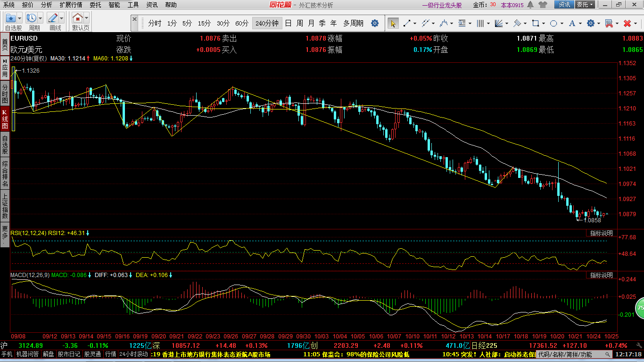This screenshot has width=644, height=362.
Task: Click the 自选股 star folder icon
Action: pos(11,18)
